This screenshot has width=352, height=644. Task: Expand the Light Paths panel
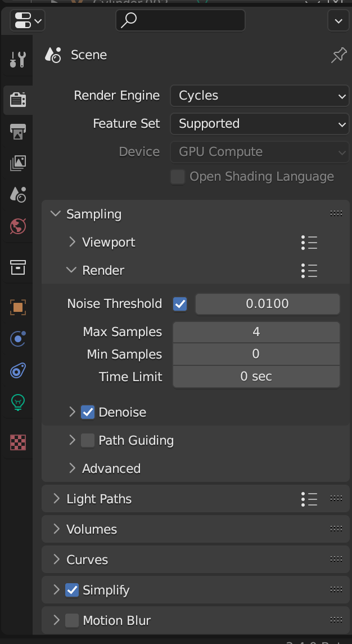(57, 499)
